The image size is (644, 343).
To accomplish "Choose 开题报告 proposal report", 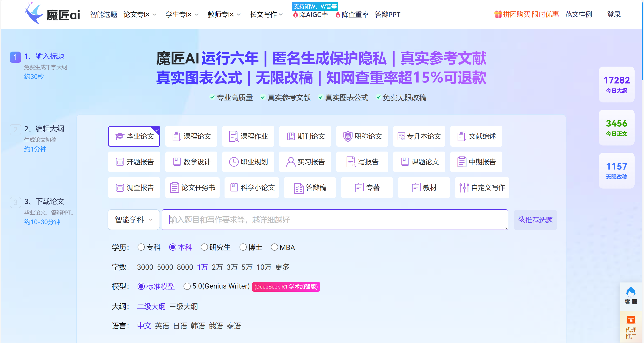I will coord(134,162).
